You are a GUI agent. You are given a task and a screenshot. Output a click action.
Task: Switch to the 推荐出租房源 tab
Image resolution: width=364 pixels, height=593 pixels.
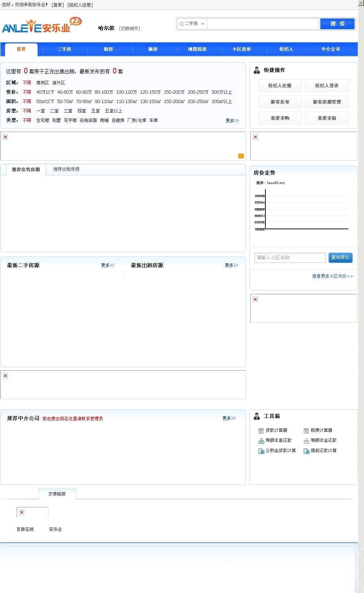66,169
